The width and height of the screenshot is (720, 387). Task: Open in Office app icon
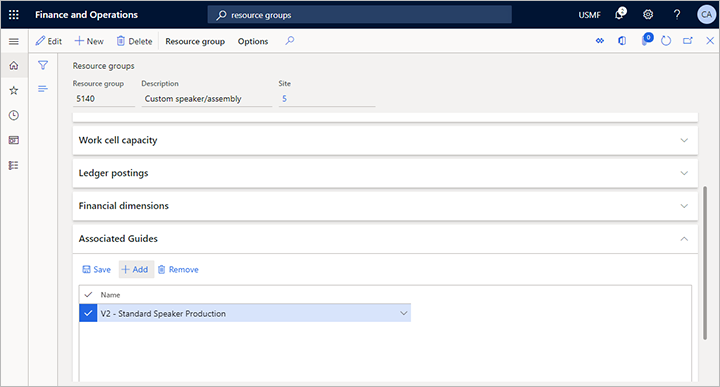622,41
